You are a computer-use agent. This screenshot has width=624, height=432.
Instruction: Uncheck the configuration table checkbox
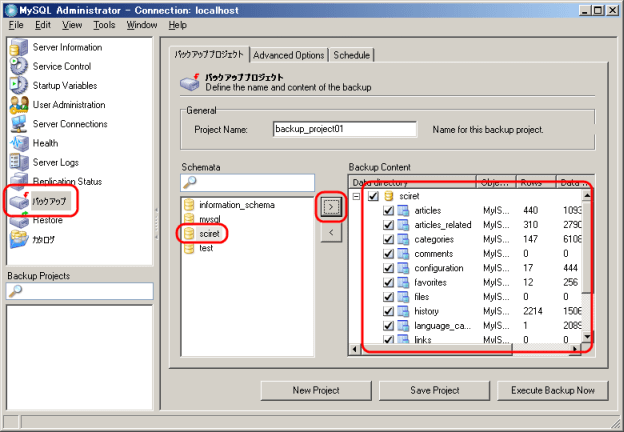tap(388, 268)
